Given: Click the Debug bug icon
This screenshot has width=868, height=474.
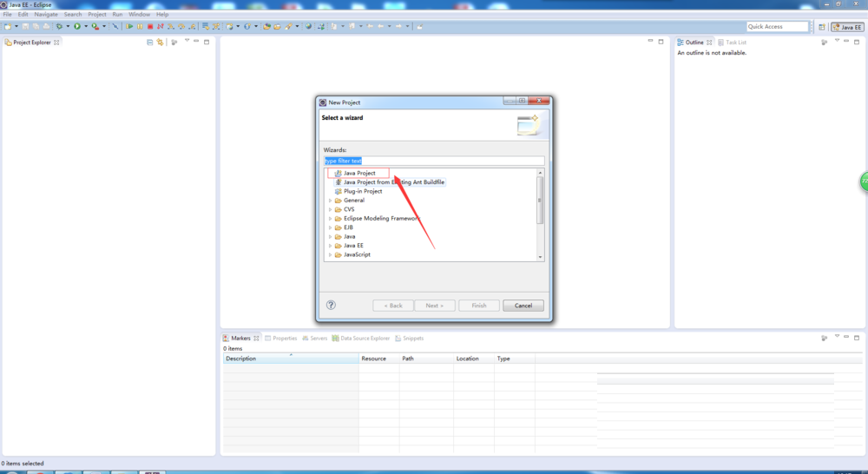Looking at the screenshot, I should 59,27.
